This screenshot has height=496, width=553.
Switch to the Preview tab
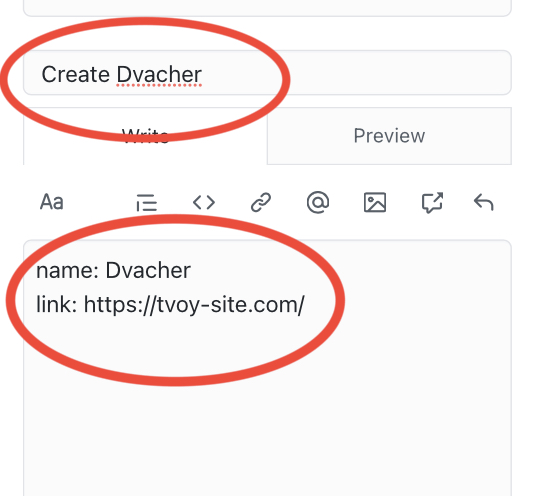(389, 136)
